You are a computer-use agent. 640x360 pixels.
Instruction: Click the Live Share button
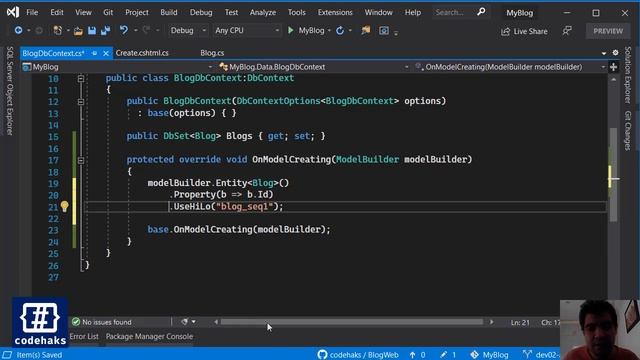coord(524,31)
